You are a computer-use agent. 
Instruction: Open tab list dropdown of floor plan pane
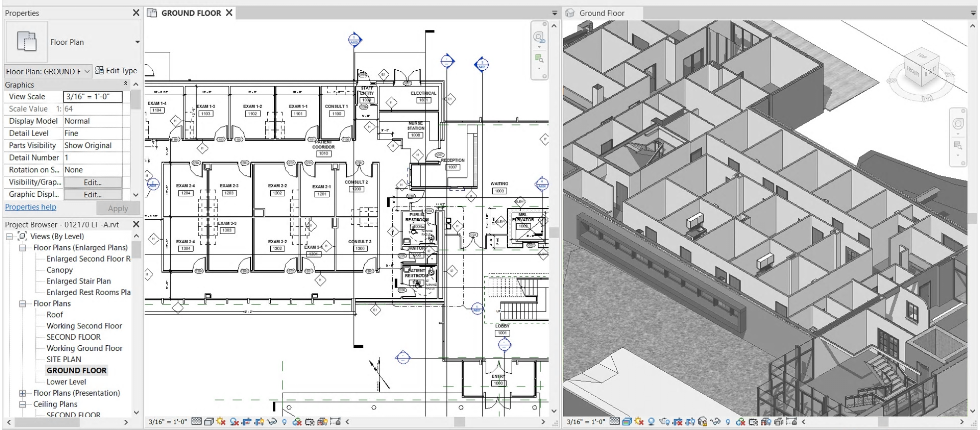pyautogui.click(x=554, y=13)
